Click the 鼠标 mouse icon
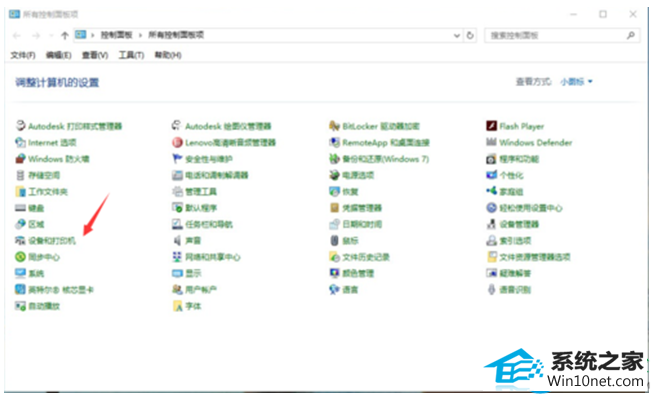The height and width of the screenshot is (396, 652). click(x=334, y=240)
